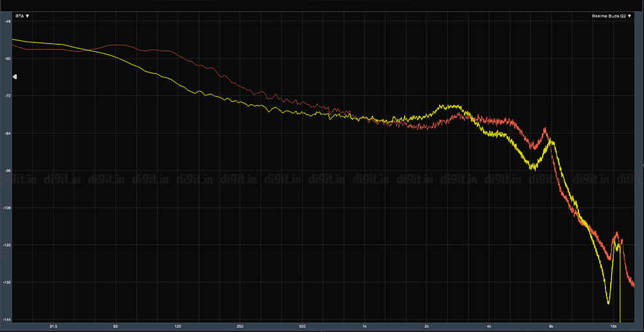Select the 2k frequency axis label
644x332 pixels.
click(427, 327)
